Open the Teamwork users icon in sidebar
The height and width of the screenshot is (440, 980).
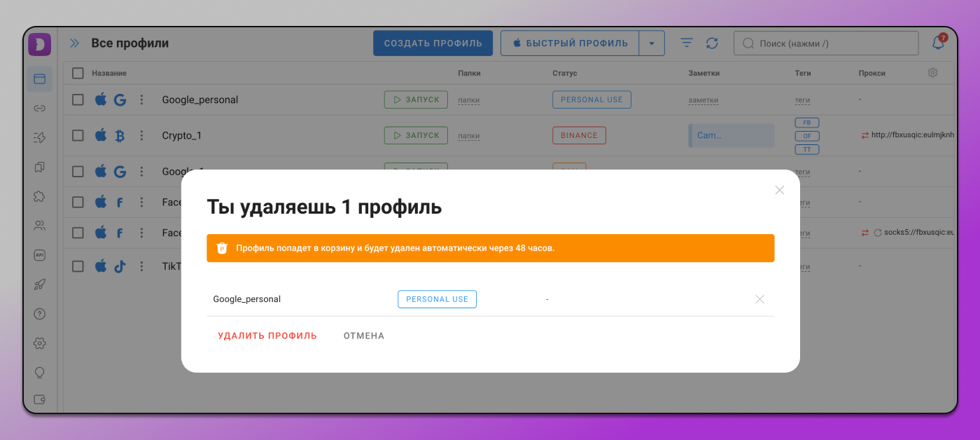[x=40, y=226]
